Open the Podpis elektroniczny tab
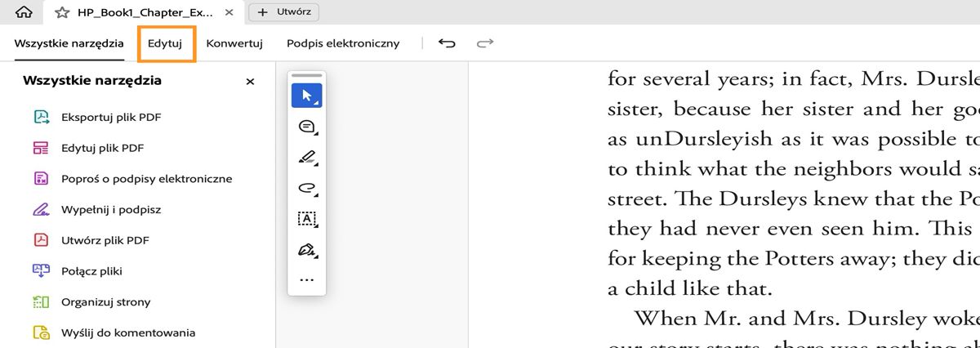This screenshot has height=348, width=980. [343, 43]
